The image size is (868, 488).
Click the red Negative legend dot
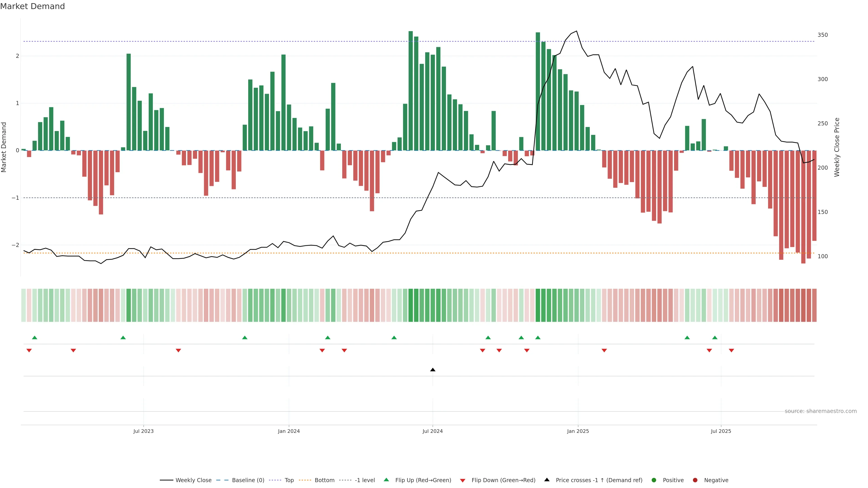tap(695, 480)
